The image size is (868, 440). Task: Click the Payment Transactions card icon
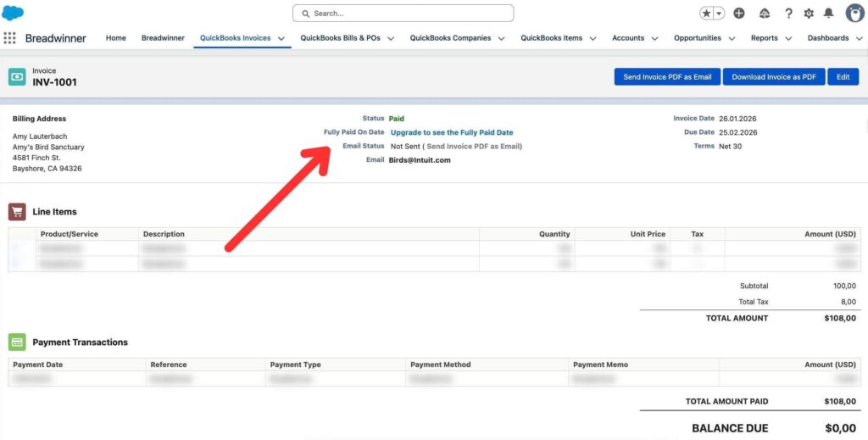[x=17, y=342]
